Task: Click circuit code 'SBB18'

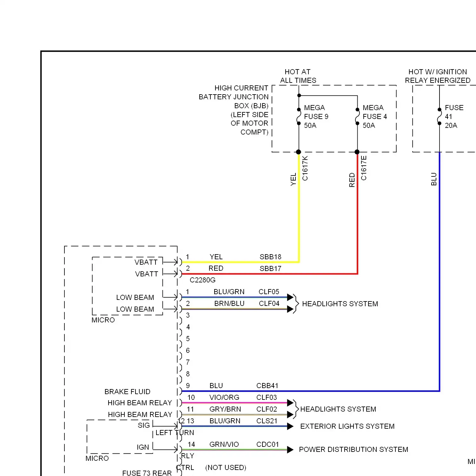Action: pos(270,257)
